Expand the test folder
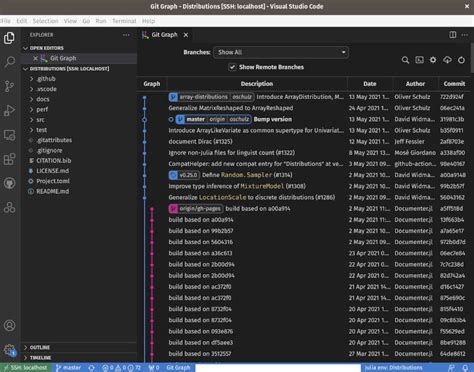The width and height of the screenshot is (474, 372). click(79, 130)
